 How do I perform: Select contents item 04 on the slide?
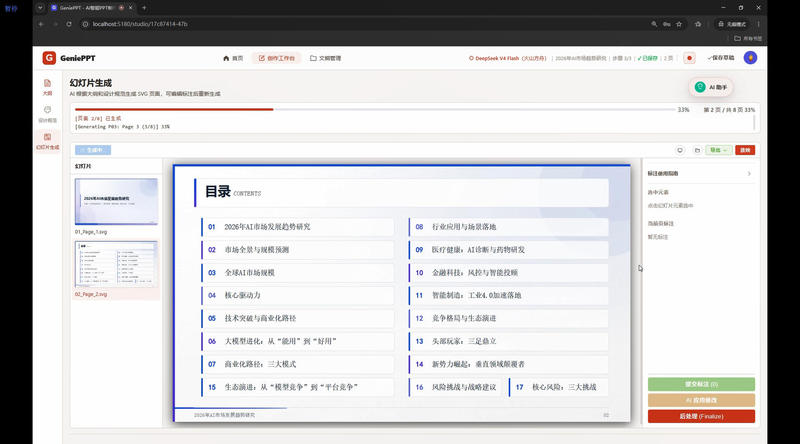297,295
